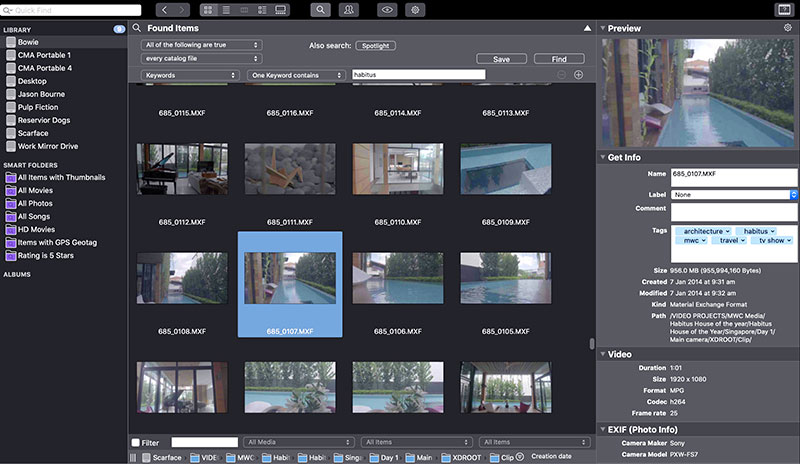This screenshot has width=800, height=464.
Task: Click the Comment field in Get Info
Action: [x=734, y=212]
